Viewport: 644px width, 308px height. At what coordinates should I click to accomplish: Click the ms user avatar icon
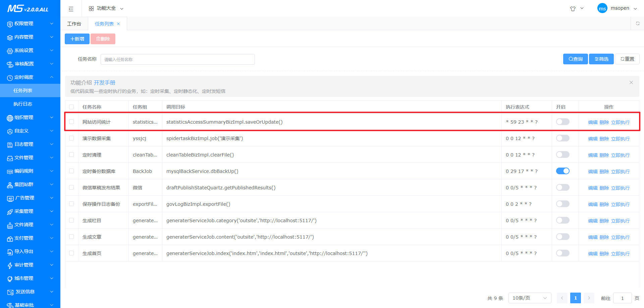(602, 8)
